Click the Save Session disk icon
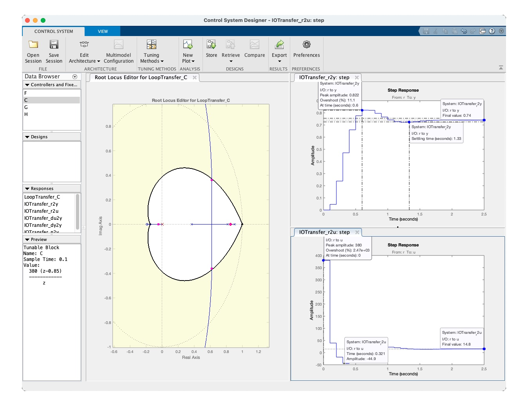 (54, 44)
